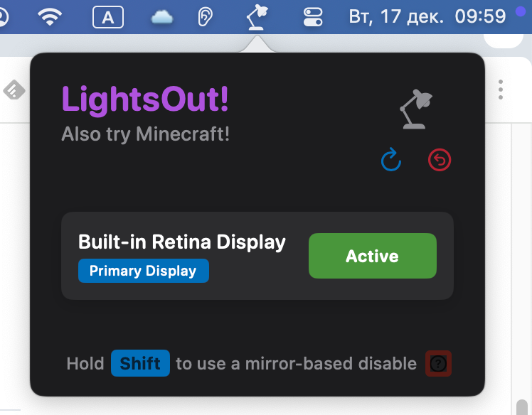Toggle the Active display button
Image resolution: width=532 pixels, height=415 pixels.
[x=373, y=256]
